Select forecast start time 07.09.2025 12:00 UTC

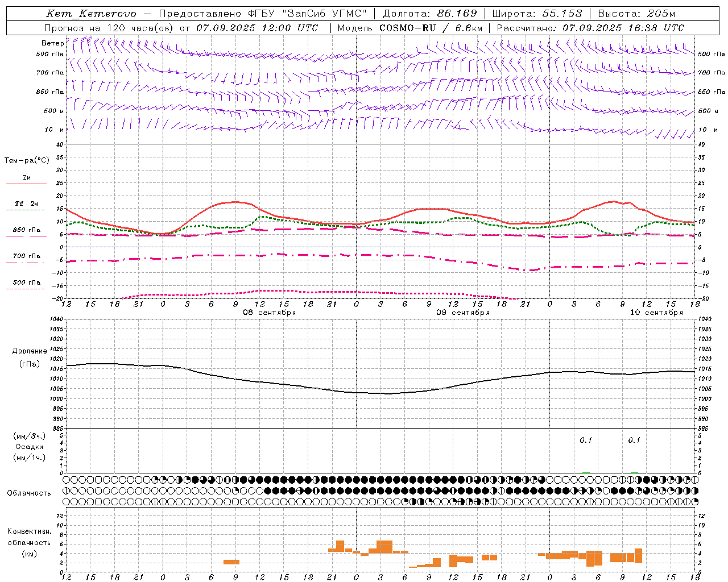click(x=257, y=28)
